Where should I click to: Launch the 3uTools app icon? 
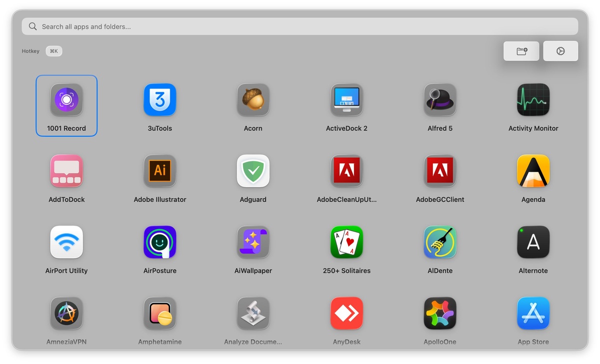tap(160, 100)
